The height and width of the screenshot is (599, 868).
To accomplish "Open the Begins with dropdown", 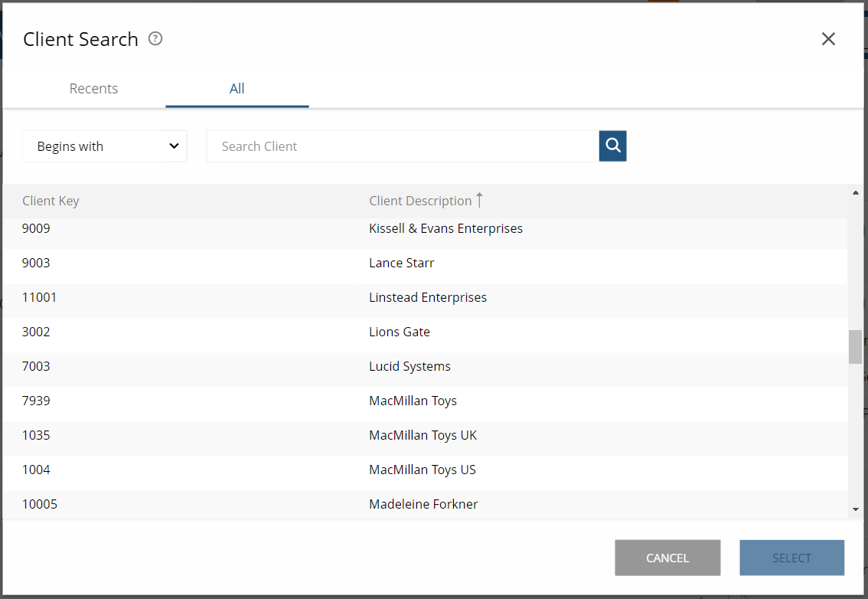I will point(104,146).
